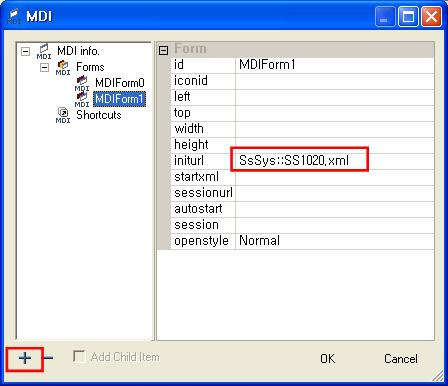The image size is (448, 386).
Task: Select the top property name
Action: [203, 113]
